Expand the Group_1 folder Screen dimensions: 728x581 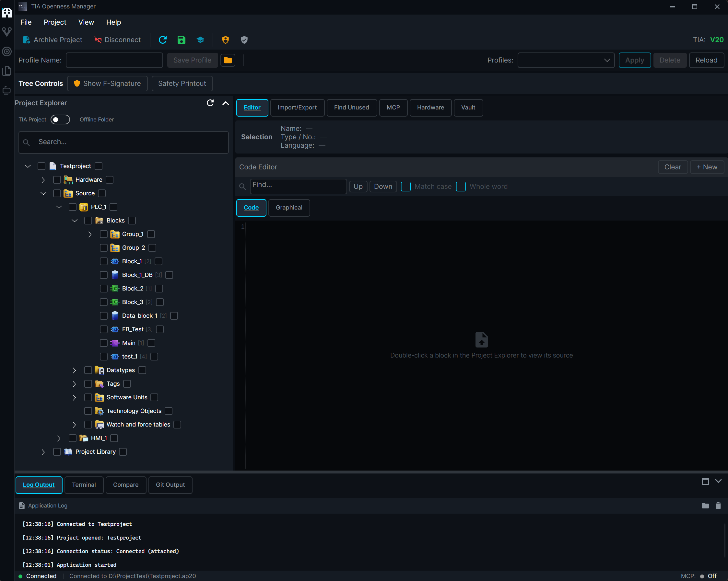pos(90,234)
